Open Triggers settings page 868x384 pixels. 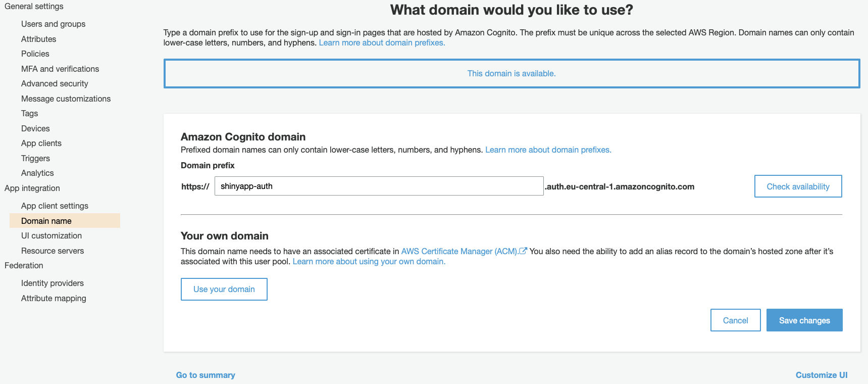point(35,158)
